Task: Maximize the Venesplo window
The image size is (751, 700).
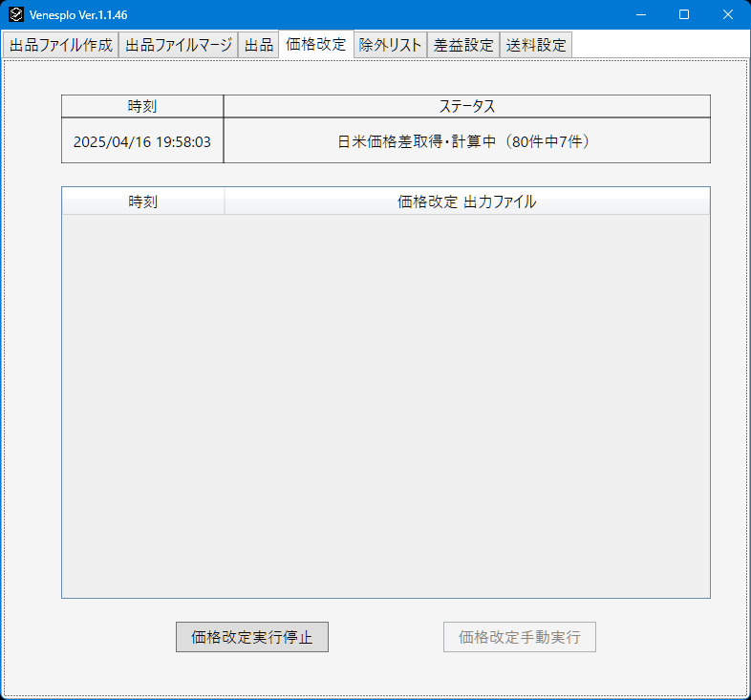Action: tap(684, 14)
